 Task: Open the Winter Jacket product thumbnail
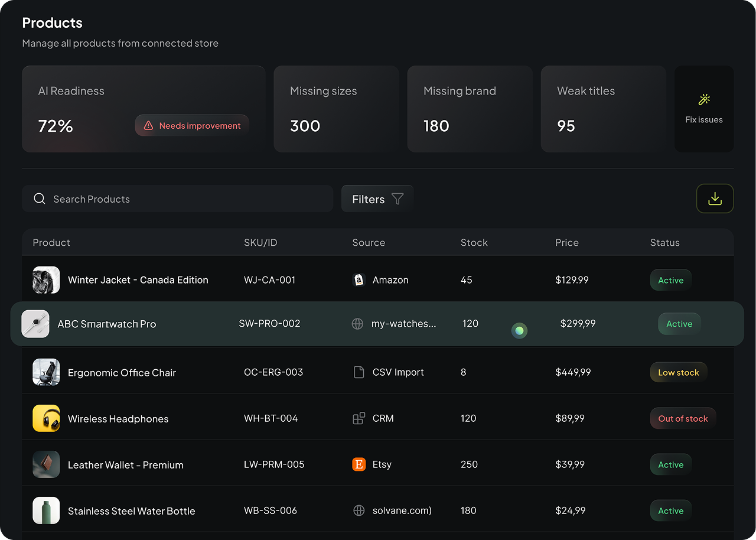click(46, 279)
